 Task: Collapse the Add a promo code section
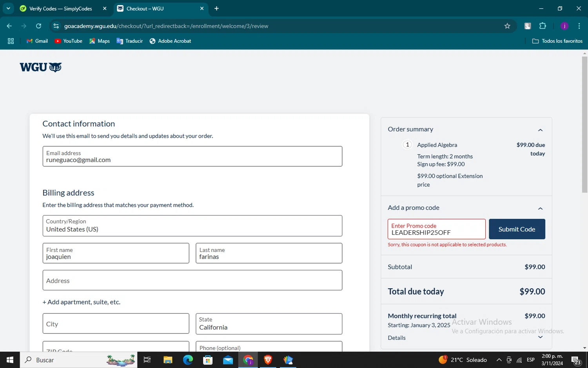540,208
